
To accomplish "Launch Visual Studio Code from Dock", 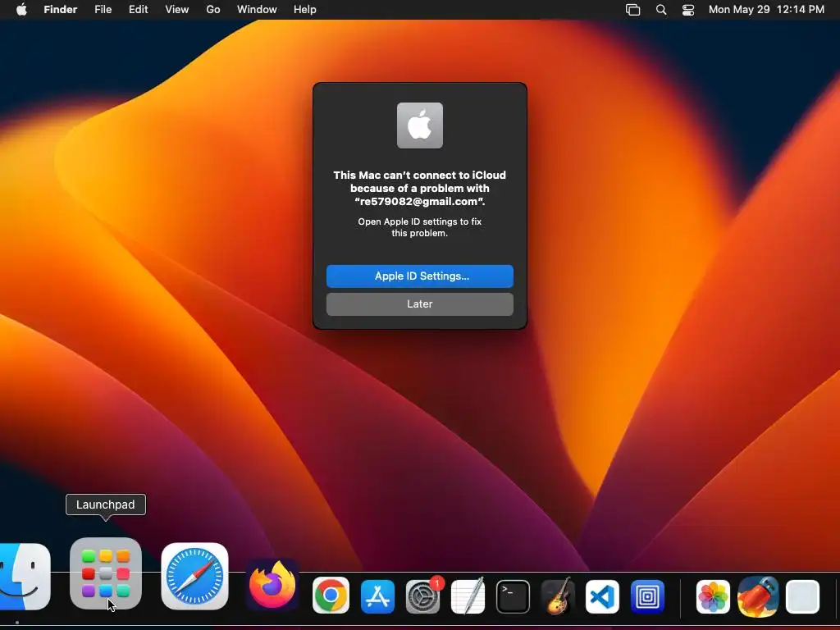I will pyautogui.click(x=602, y=596).
